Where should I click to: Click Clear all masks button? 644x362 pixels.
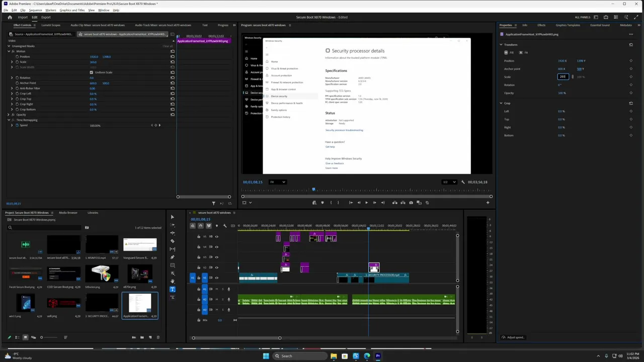tap(167, 46)
